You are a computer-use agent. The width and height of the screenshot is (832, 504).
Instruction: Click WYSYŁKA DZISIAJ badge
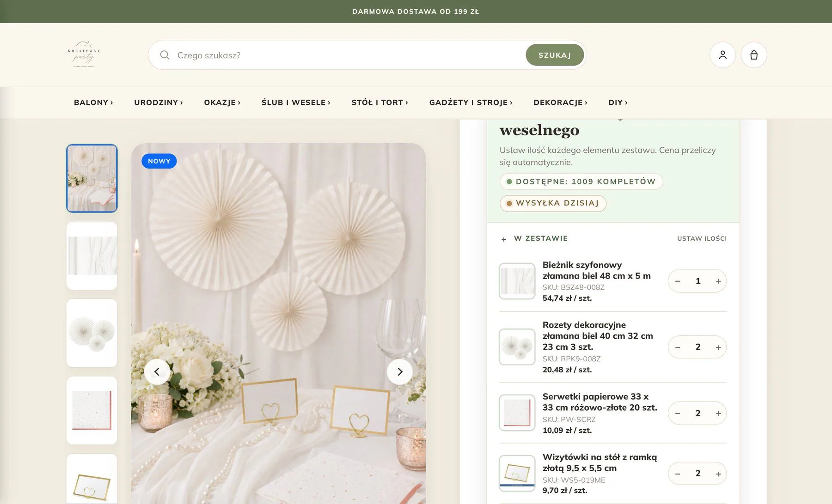click(553, 203)
